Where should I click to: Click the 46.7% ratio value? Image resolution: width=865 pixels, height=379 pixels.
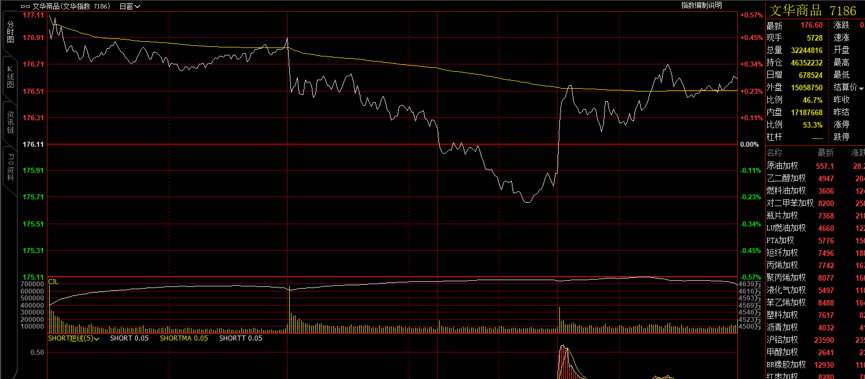[814, 100]
